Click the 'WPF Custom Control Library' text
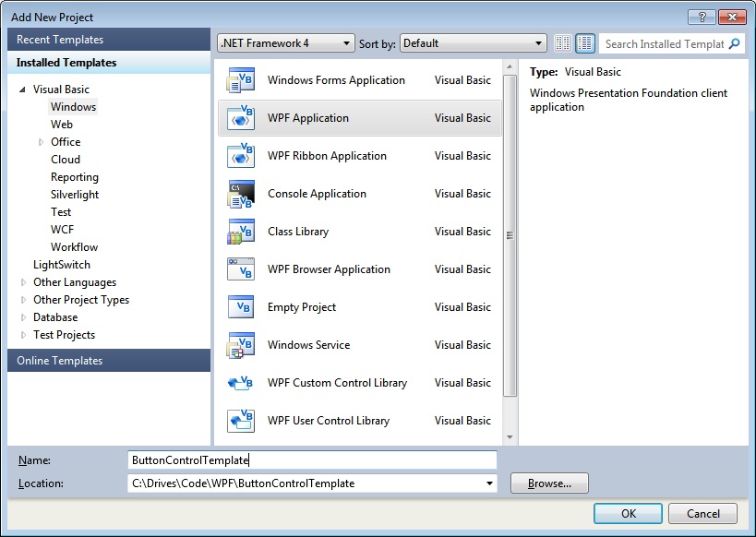The width and height of the screenshot is (756, 537). pos(338,383)
